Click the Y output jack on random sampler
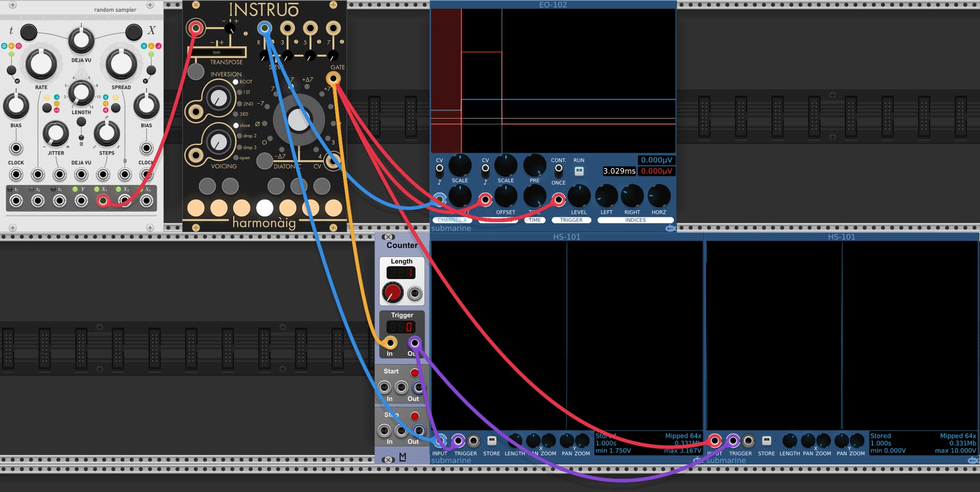 (x=82, y=201)
